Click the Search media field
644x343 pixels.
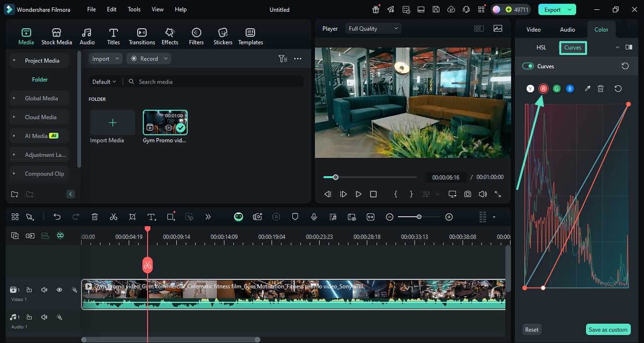[215, 82]
